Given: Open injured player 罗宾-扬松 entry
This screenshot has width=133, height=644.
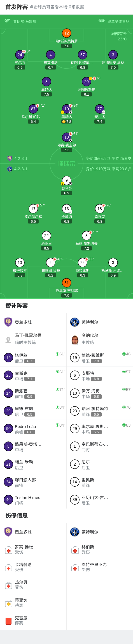Looking at the screenshot, I should coord(33,549).
